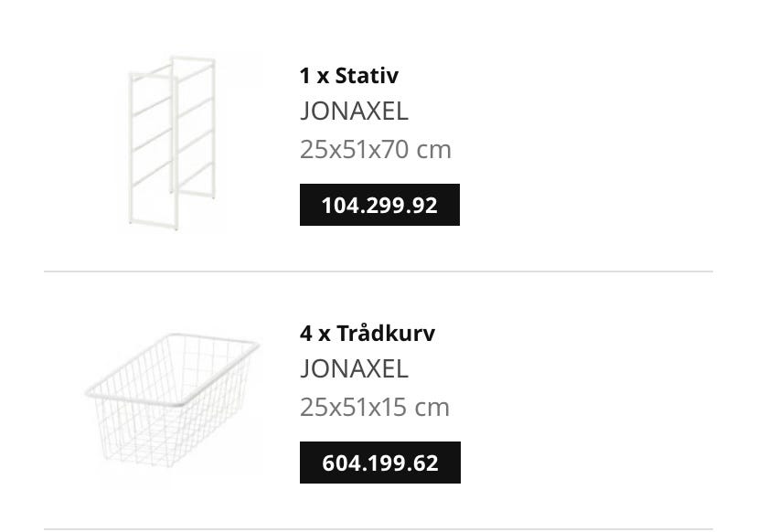Click the divider line below the Trådkurv item

coord(378,528)
